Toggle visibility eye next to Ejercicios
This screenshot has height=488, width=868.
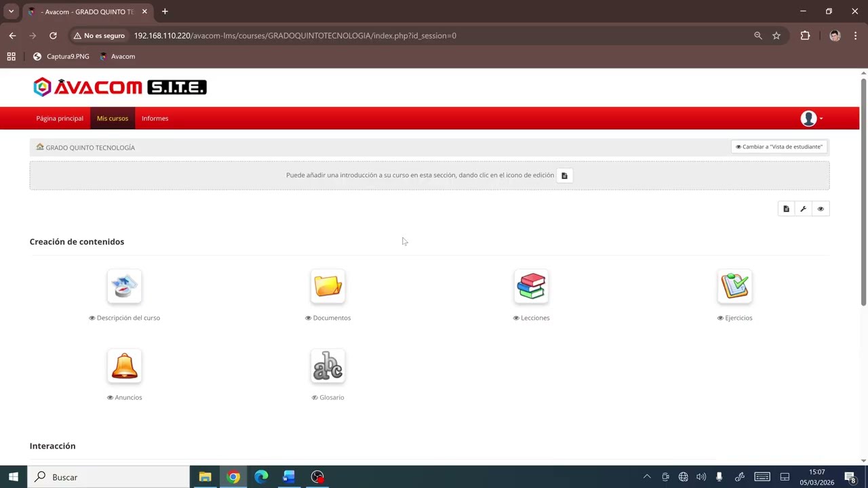[720, 318]
